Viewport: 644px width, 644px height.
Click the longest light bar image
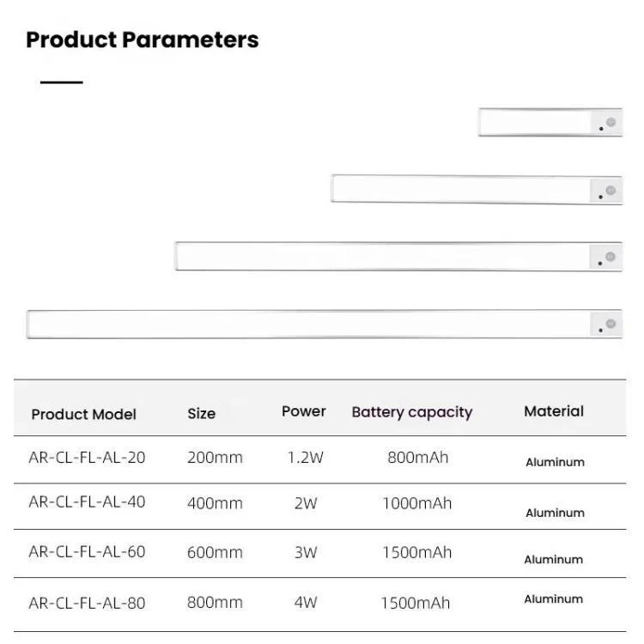coord(309,324)
